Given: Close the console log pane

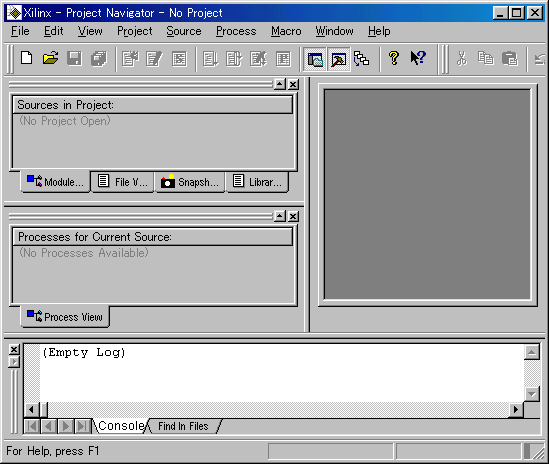Looking at the screenshot, I should [x=14, y=349].
